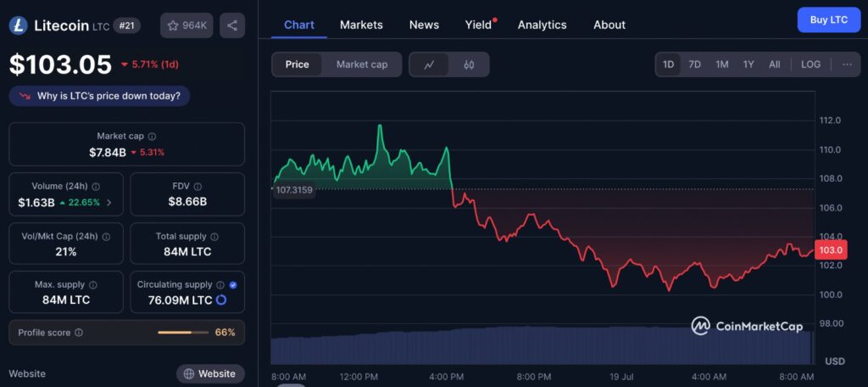Click the verified checkmark badge on Circulating supply
The width and height of the screenshot is (868, 387).
coord(233,285)
